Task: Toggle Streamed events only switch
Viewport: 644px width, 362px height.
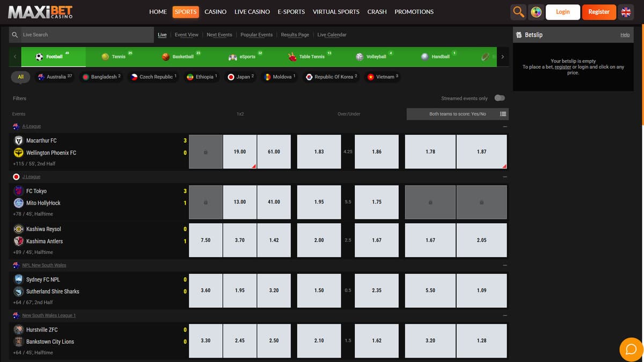Action: [x=500, y=98]
